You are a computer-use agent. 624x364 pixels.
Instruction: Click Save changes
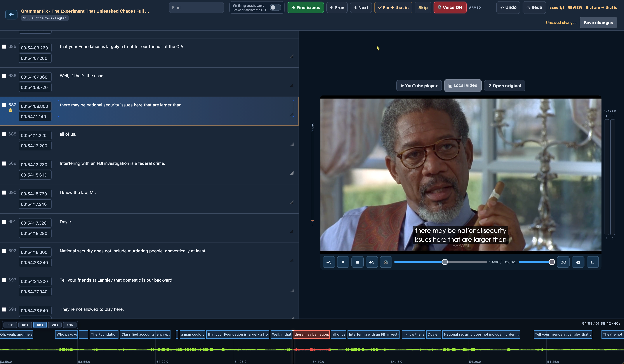(x=598, y=23)
